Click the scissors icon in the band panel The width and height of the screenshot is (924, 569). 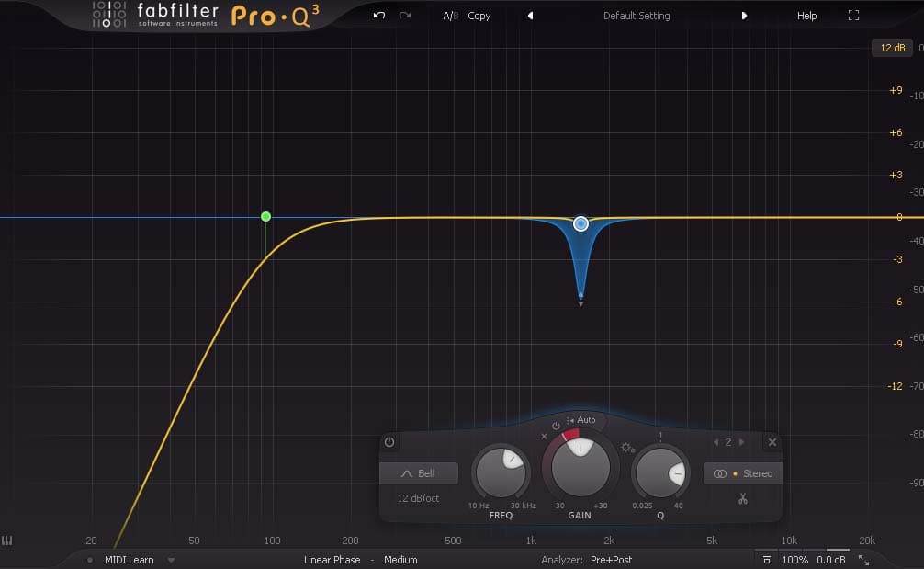click(x=745, y=497)
